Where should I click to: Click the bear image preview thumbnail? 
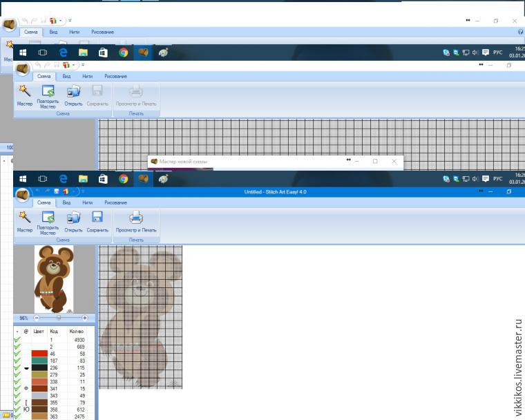click(x=54, y=279)
